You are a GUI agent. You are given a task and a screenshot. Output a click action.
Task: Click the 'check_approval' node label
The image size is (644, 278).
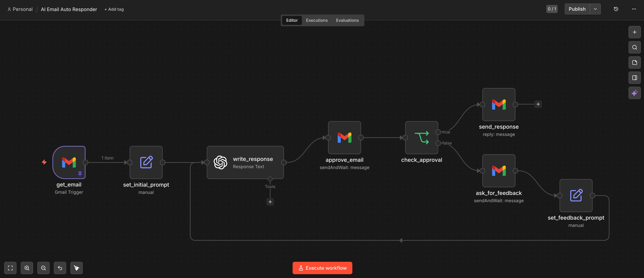[x=422, y=160]
